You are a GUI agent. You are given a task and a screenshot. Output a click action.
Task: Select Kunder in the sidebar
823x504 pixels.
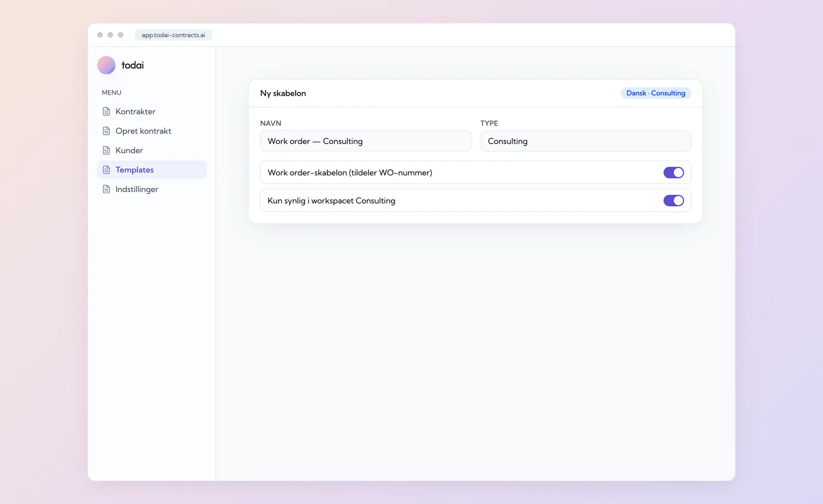[x=152, y=150]
